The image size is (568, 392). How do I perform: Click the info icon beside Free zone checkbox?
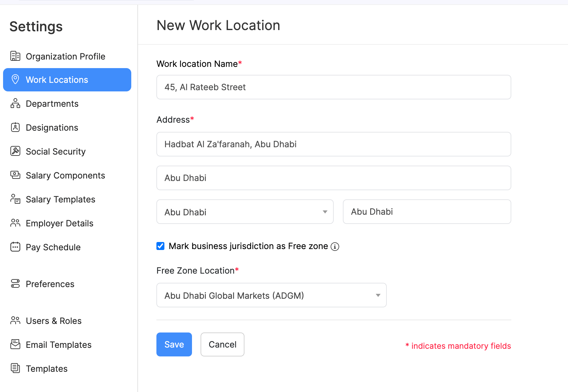(335, 247)
